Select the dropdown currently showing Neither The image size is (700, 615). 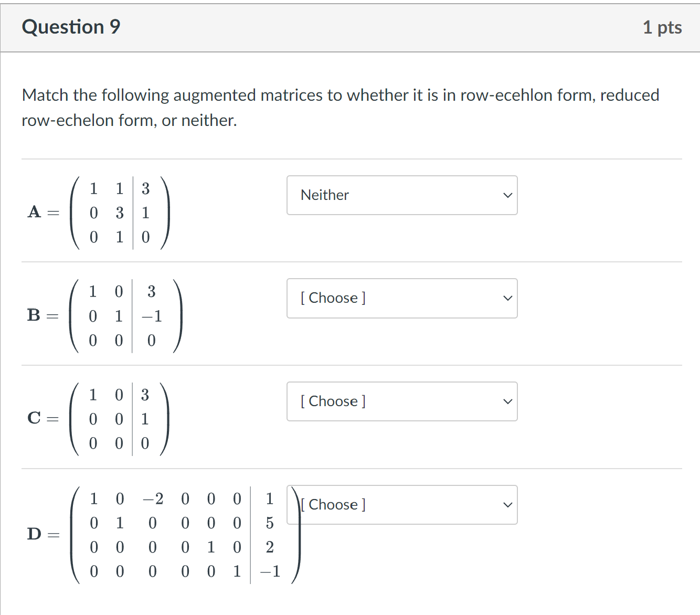402,195
